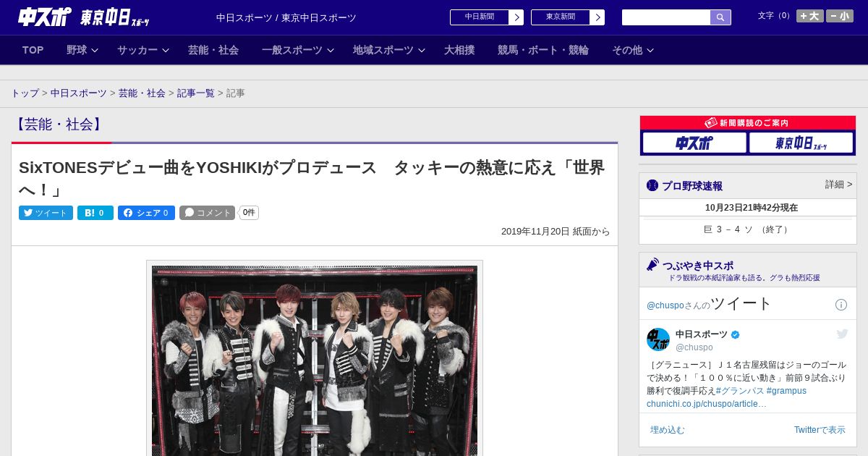Click the #grampus hashtag
The height and width of the screenshot is (456, 868).
pyautogui.click(x=786, y=391)
